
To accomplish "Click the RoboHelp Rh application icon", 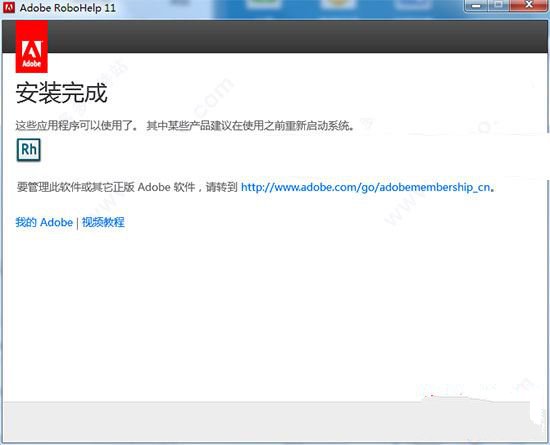I will click(x=28, y=150).
